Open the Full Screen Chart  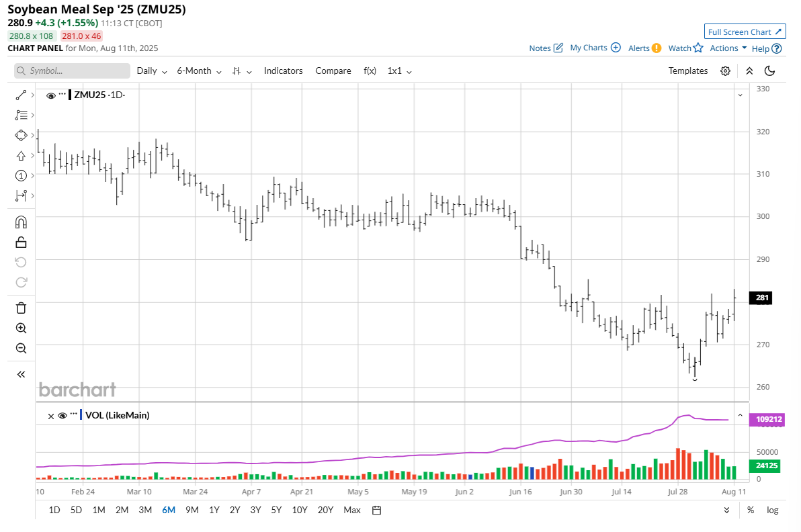[745, 32]
